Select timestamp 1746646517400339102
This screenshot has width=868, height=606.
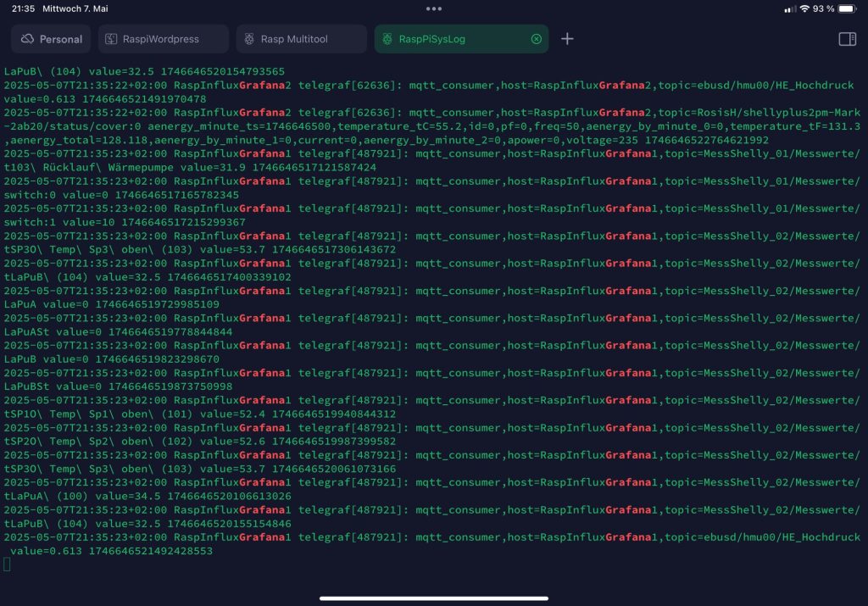click(x=229, y=276)
